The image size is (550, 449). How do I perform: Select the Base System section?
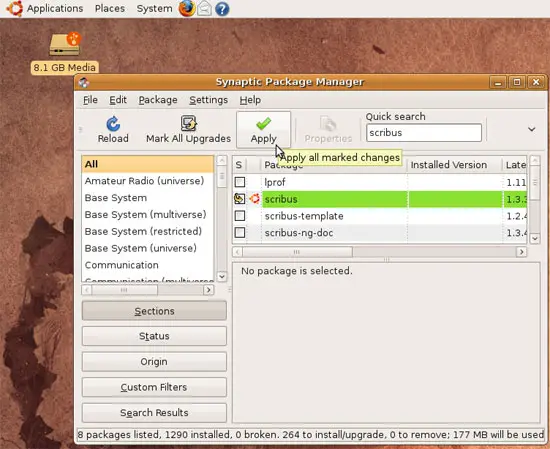pyautogui.click(x=148, y=198)
